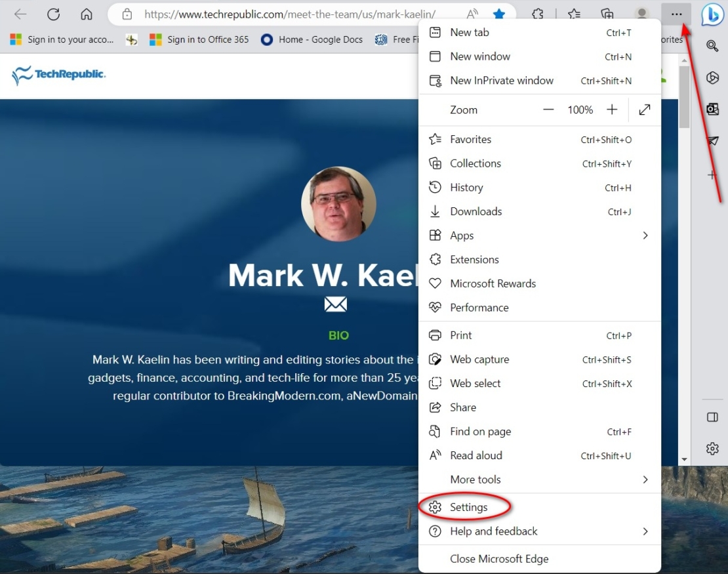Open History from the Edge menu

point(466,187)
